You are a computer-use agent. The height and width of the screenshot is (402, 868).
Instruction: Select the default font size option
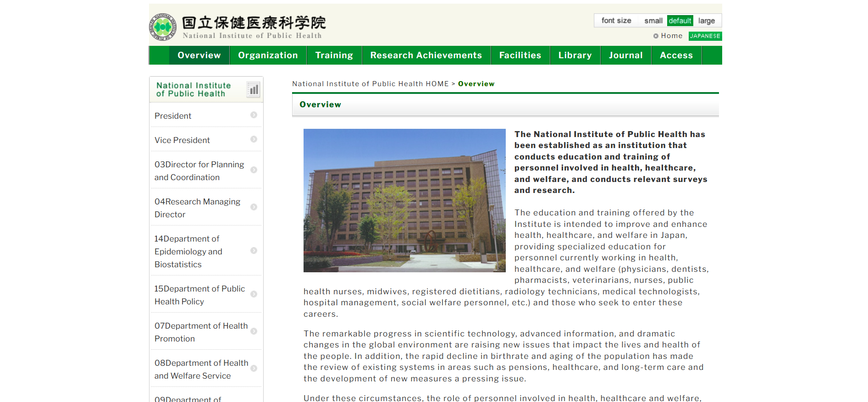point(680,21)
